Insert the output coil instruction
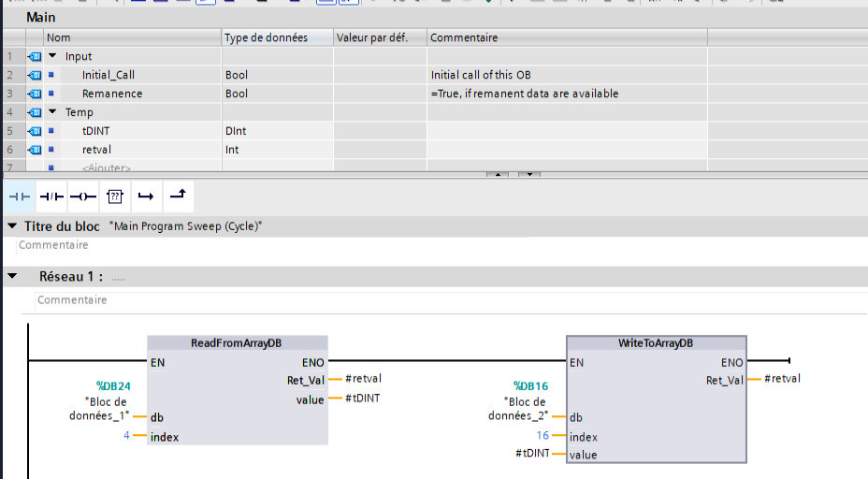The height and width of the screenshot is (479, 868). (83, 196)
